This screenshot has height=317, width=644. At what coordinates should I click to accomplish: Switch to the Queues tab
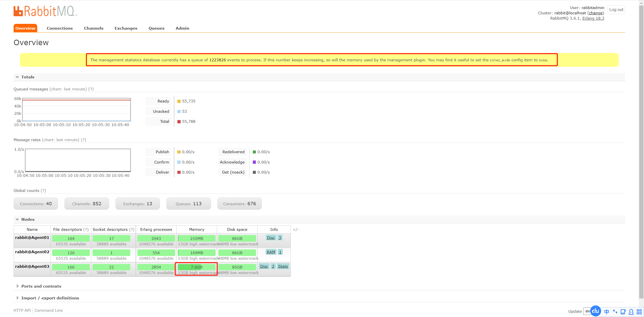click(156, 28)
